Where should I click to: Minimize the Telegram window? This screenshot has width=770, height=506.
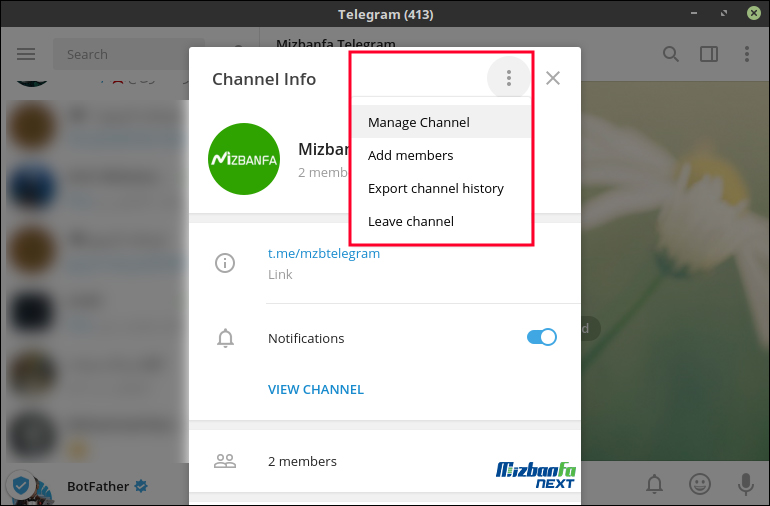(694, 13)
